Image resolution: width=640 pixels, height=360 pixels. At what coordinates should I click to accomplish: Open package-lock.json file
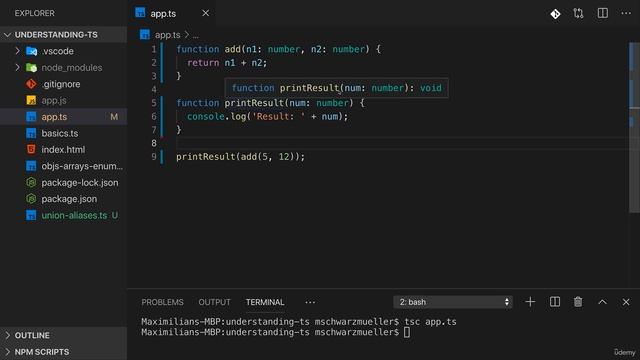coord(80,182)
